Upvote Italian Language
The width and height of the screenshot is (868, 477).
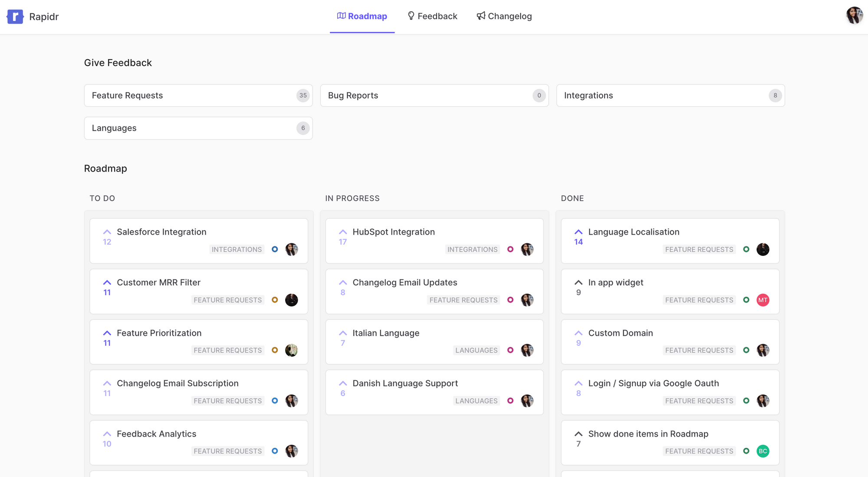(343, 338)
